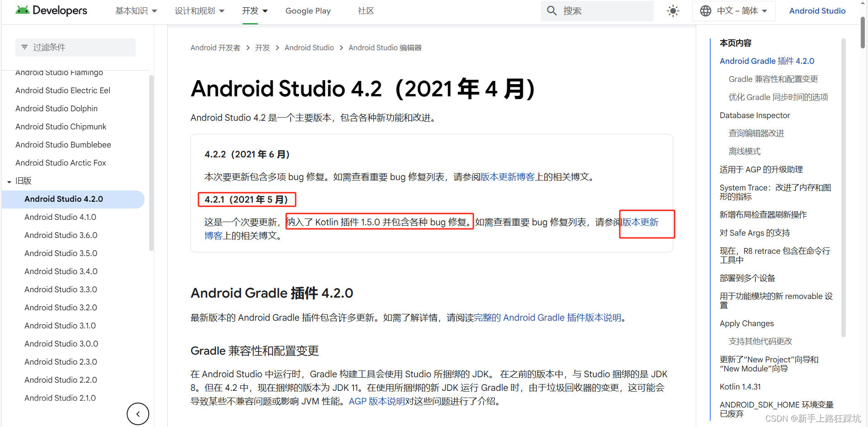Jump to 用于功能模块的新 removable 设置

(776, 301)
